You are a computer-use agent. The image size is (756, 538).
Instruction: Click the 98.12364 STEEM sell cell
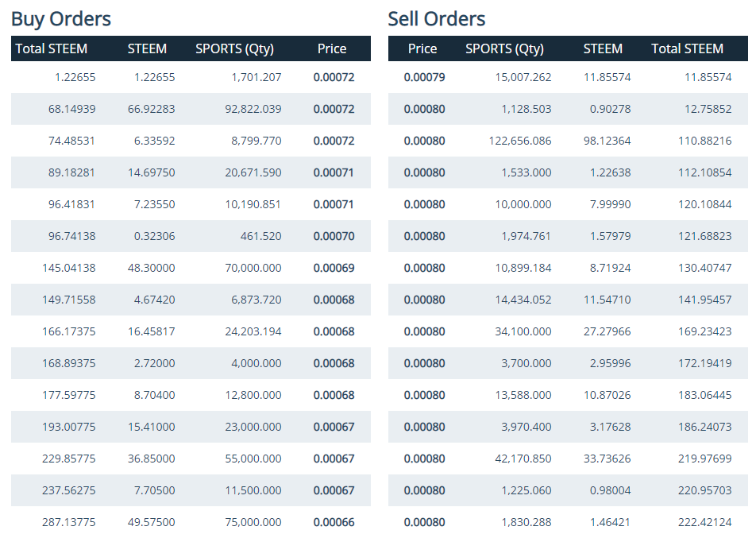pyautogui.click(x=607, y=141)
